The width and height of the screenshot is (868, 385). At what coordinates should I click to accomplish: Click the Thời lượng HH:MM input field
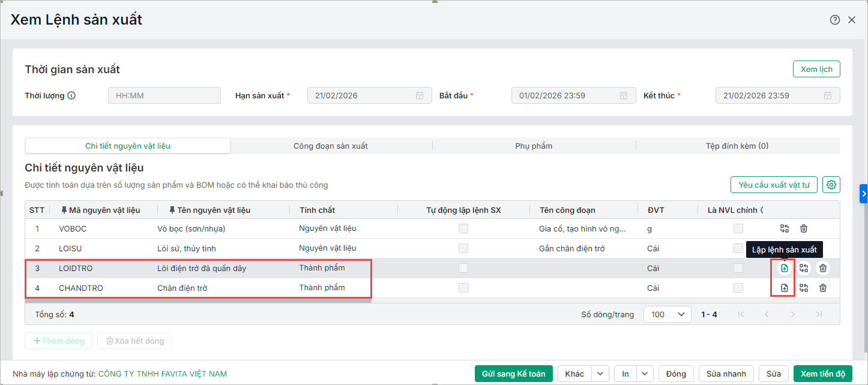pyautogui.click(x=164, y=95)
